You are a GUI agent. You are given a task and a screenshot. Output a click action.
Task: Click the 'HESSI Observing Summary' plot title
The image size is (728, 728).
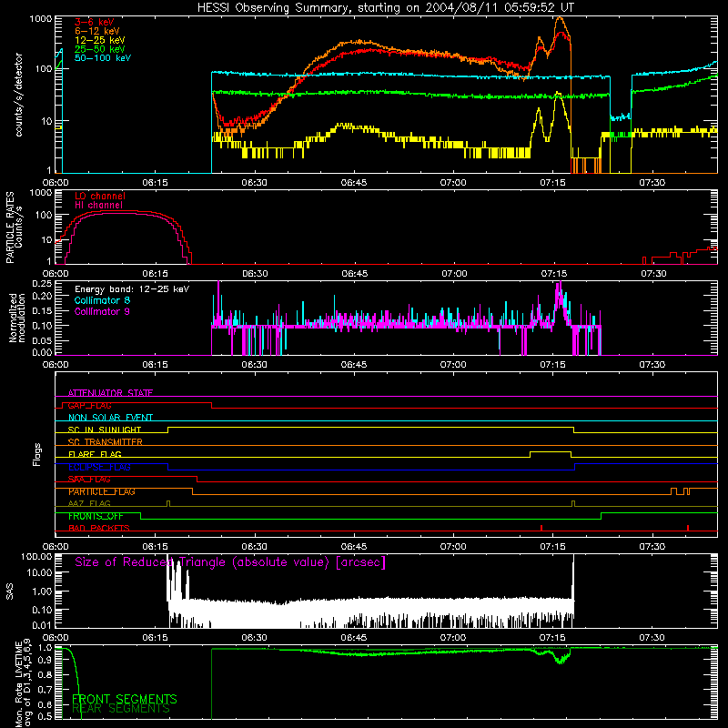(385, 8)
